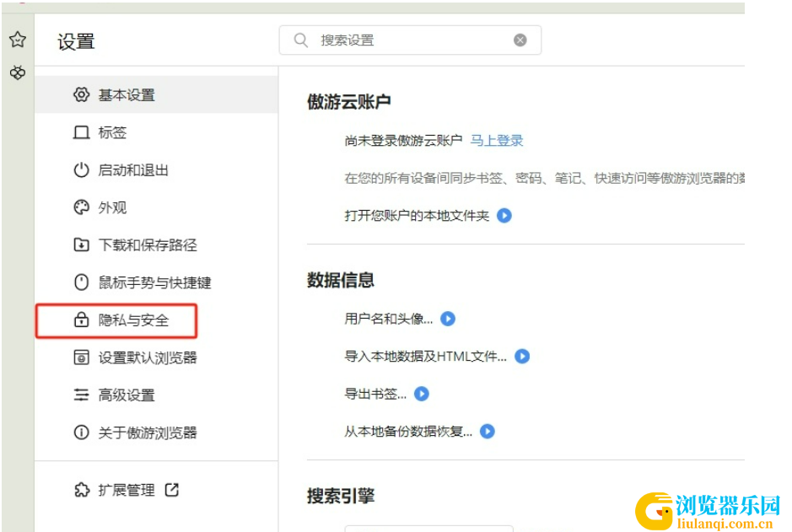Click the 数据信息 heading
This screenshot has width=792, height=532.
click(341, 280)
